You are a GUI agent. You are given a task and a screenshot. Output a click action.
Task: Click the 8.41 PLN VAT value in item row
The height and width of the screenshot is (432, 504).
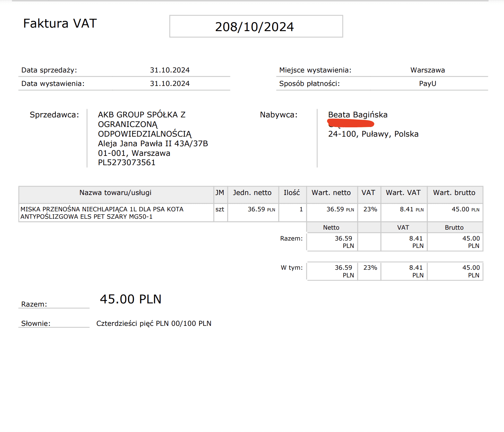pyautogui.click(x=412, y=209)
